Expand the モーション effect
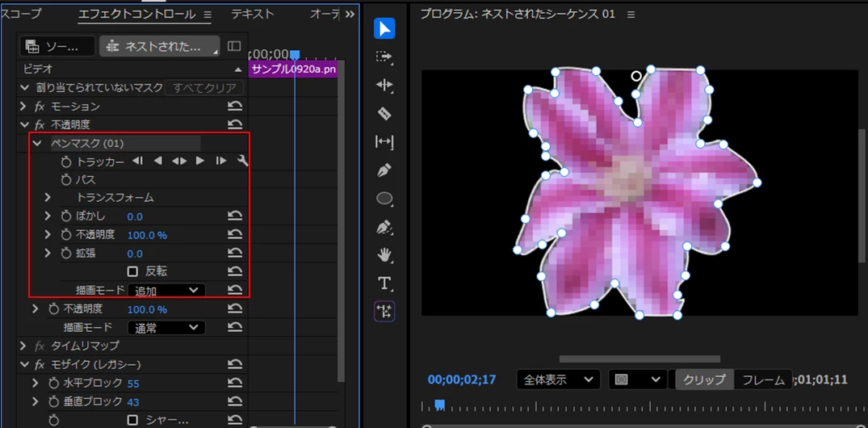This screenshot has width=868, height=428. (23, 106)
